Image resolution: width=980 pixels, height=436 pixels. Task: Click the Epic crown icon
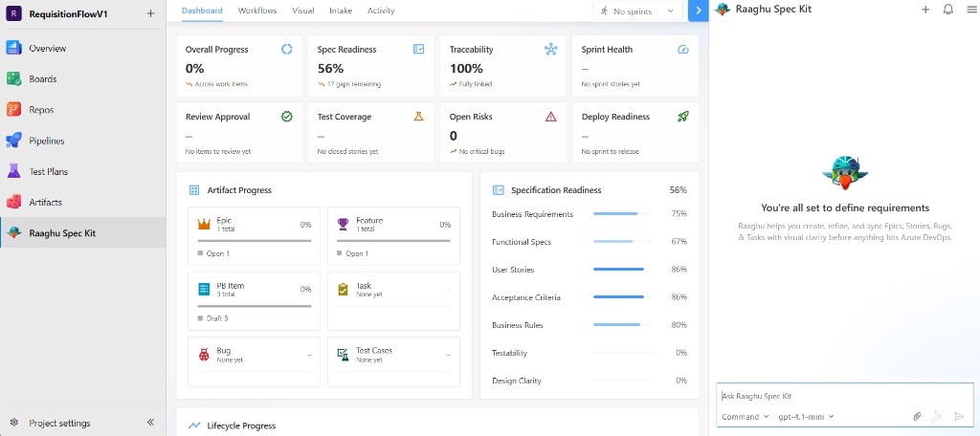(x=204, y=224)
